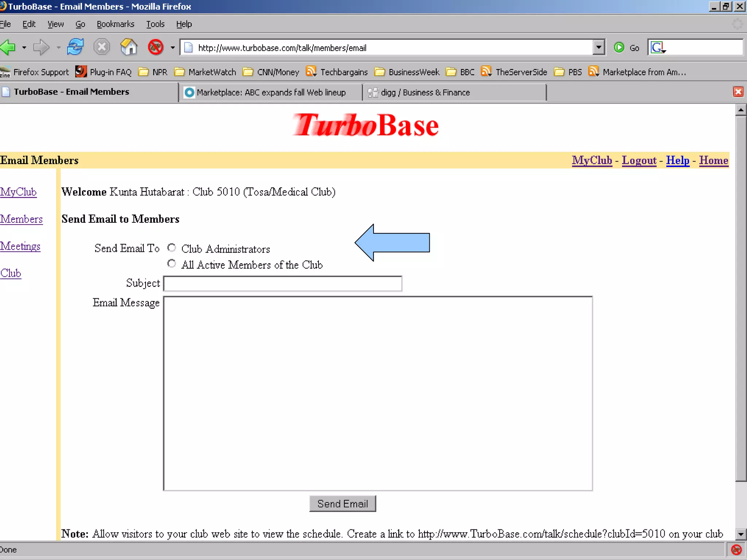Viewport: 747px width, 560px height.
Task: Click the green Go button icon
Action: coord(619,47)
